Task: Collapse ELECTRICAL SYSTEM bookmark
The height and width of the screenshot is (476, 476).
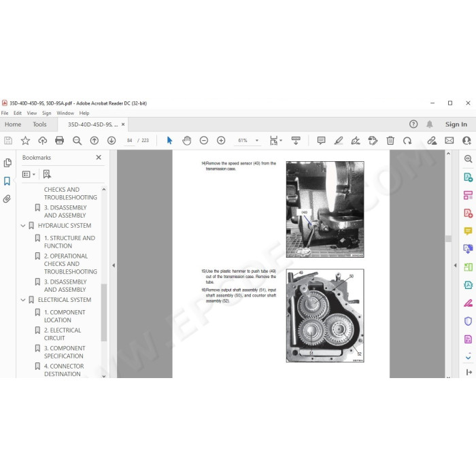Action: [x=23, y=300]
